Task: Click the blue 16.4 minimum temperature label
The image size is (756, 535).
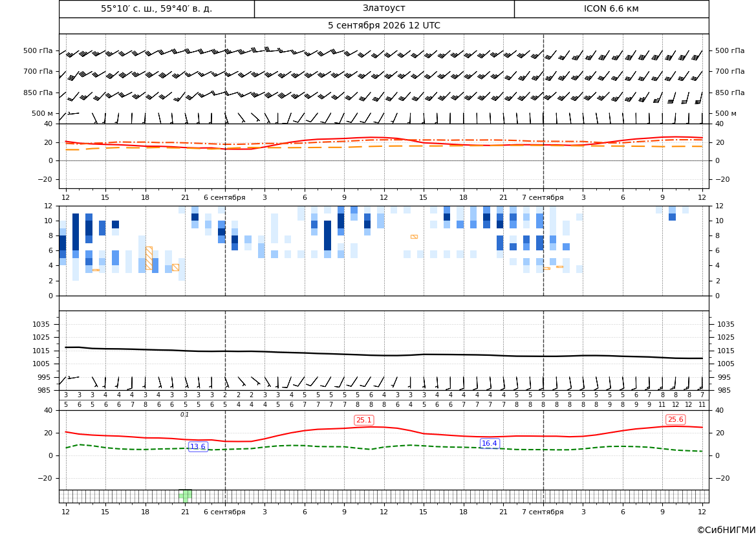Action: (x=490, y=443)
